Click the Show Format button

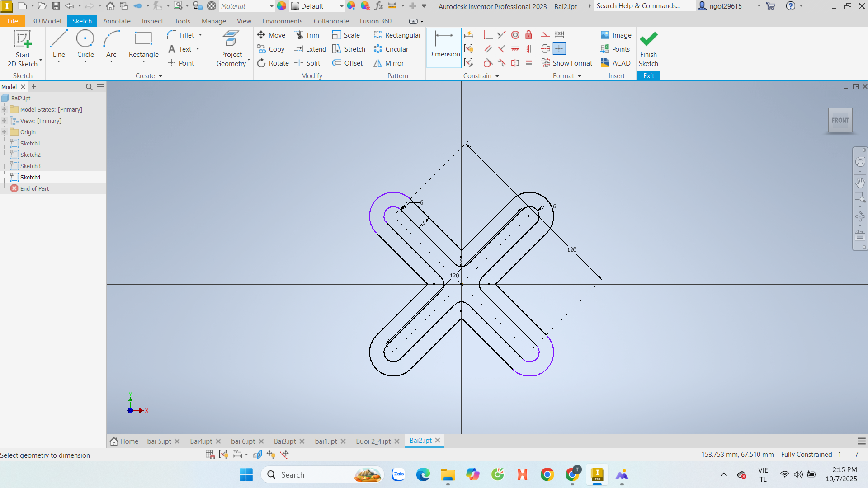click(567, 63)
